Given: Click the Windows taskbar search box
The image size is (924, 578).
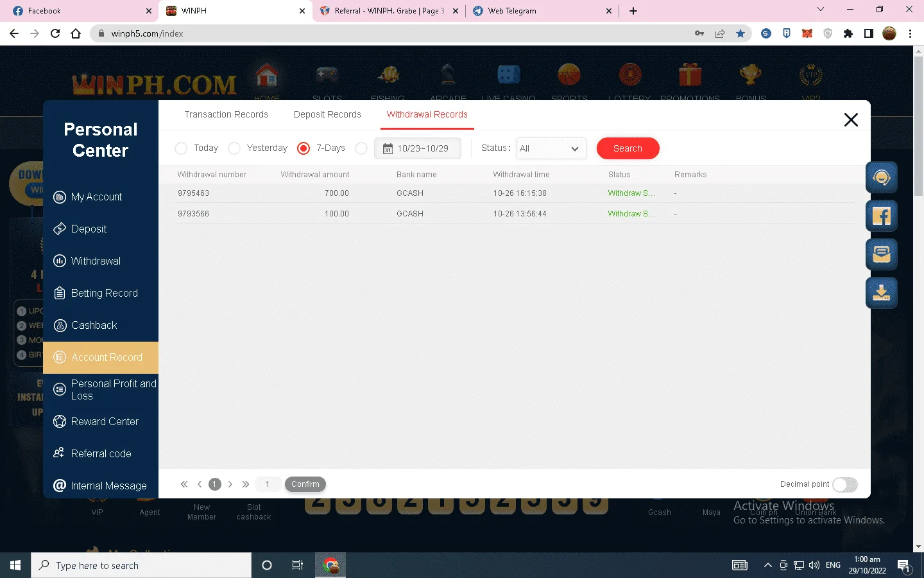Looking at the screenshot, I should 141,565.
